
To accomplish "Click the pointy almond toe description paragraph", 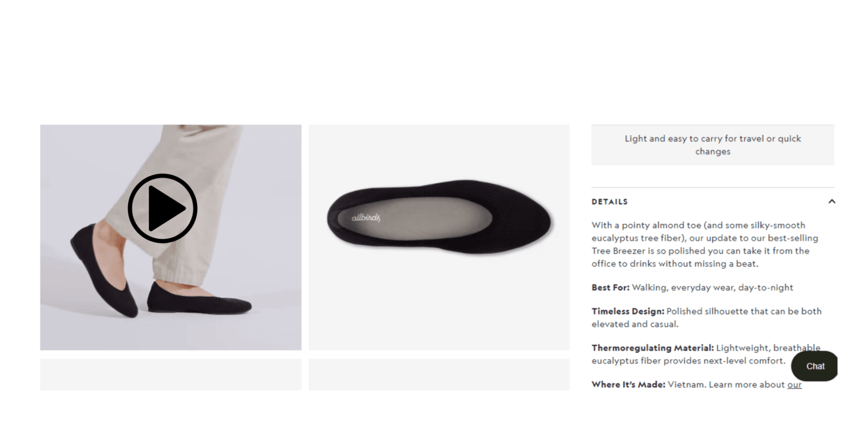I will (x=705, y=245).
